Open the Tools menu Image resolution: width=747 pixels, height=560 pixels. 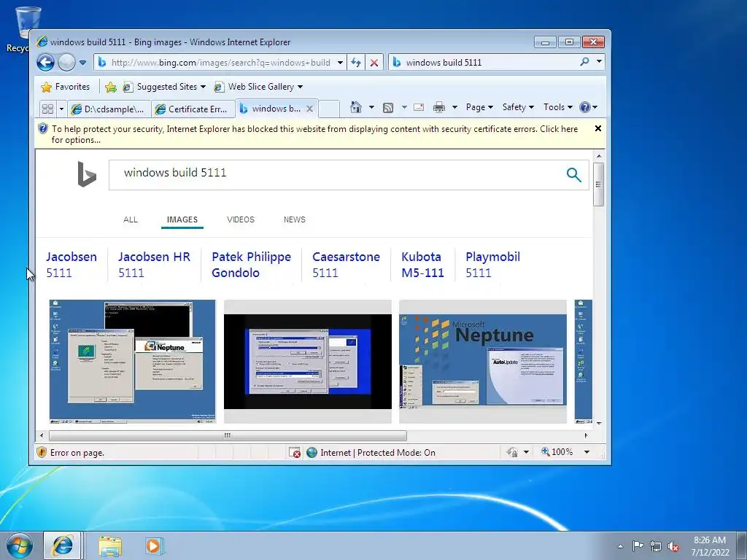pyautogui.click(x=557, y=107)
